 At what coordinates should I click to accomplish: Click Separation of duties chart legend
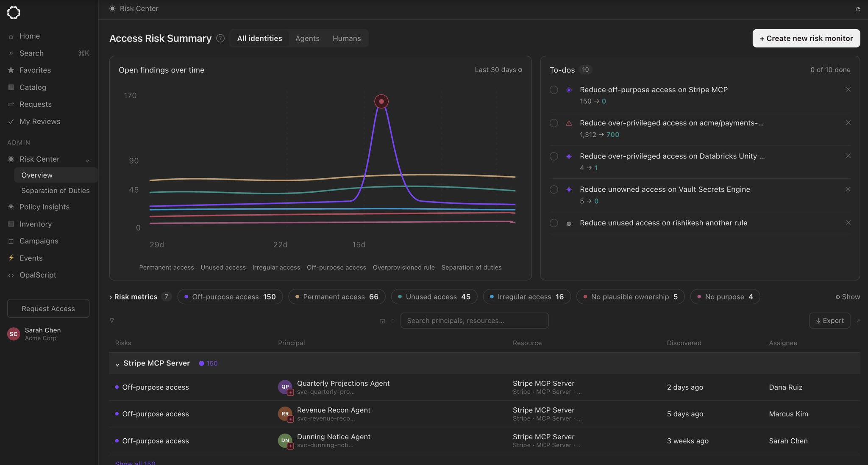[x=471, y=267]
